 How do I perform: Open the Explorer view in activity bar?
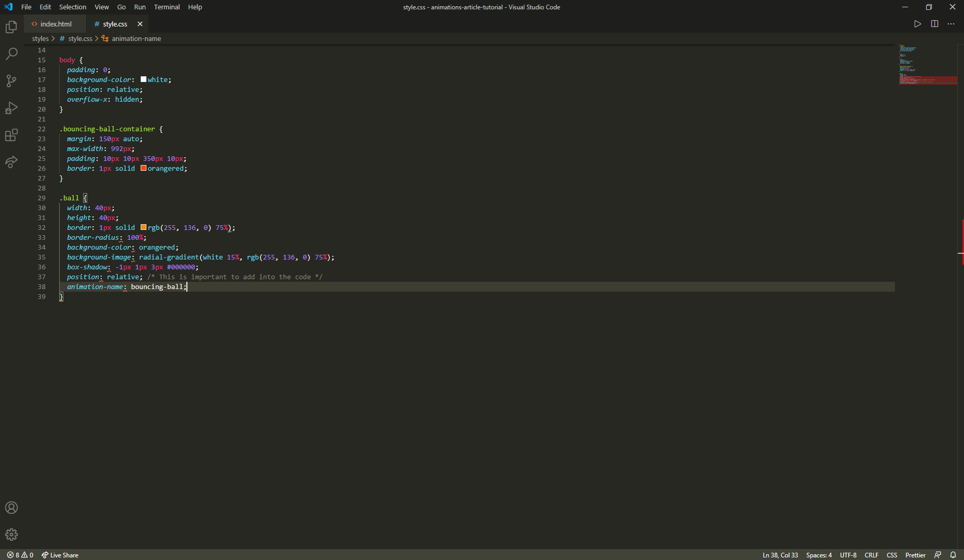click(x=11, y=26)
